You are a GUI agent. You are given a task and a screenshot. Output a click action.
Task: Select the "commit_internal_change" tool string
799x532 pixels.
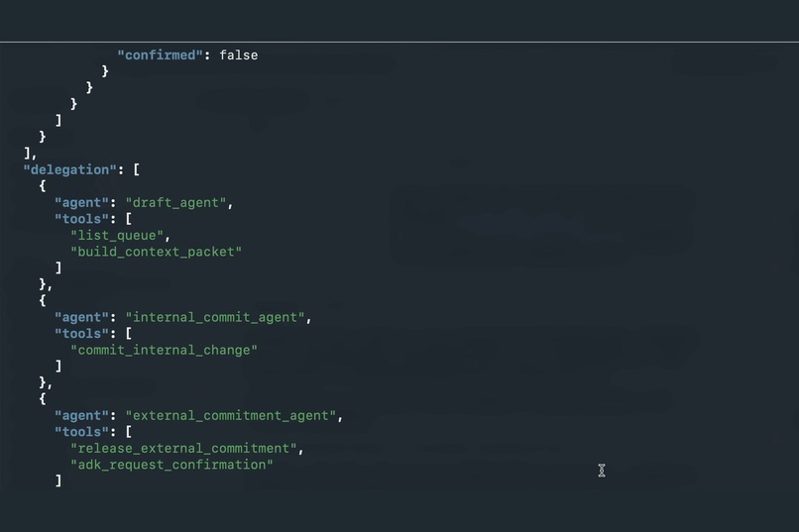coord(164,350)
